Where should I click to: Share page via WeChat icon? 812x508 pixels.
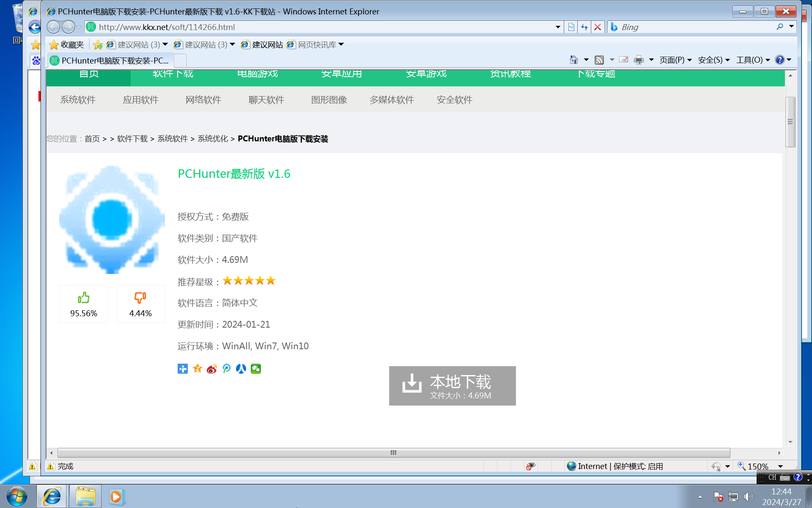(x=256, y=369)
